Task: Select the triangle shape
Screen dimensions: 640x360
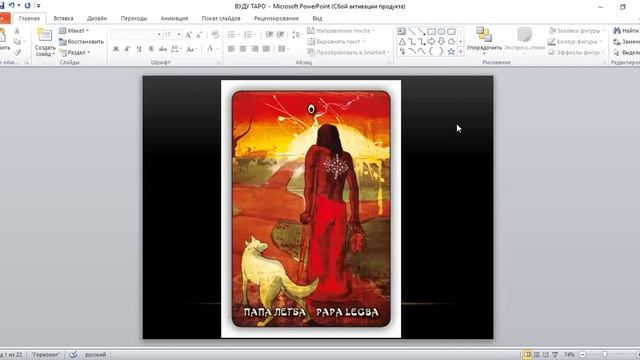Action: 402,42
